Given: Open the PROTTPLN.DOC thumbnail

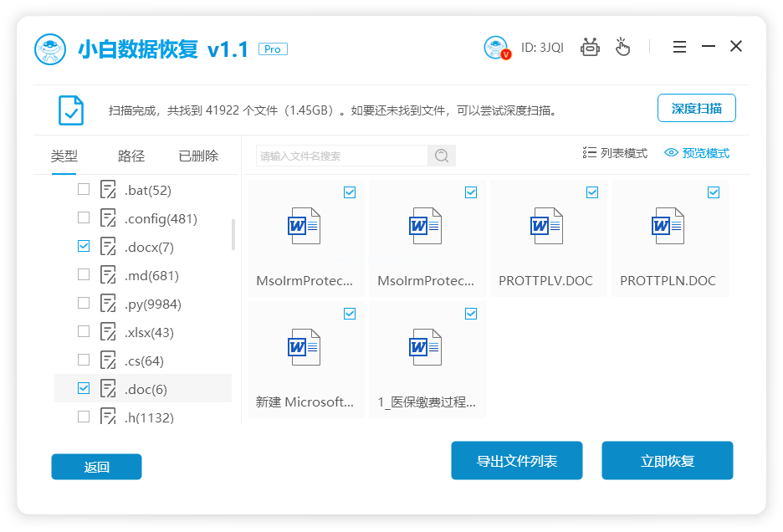Looking at the screenshot, I should 669,226.
